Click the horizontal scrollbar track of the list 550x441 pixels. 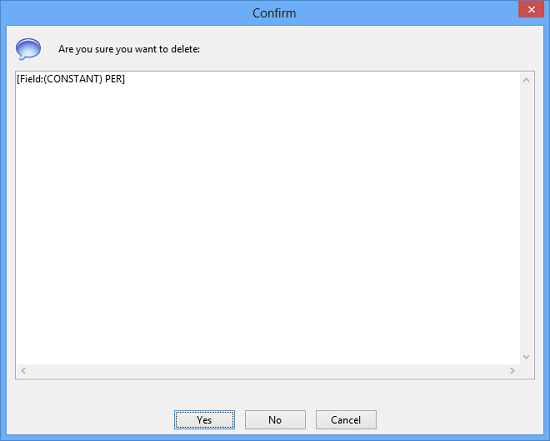pyautogui.click(x=268, y=370)
